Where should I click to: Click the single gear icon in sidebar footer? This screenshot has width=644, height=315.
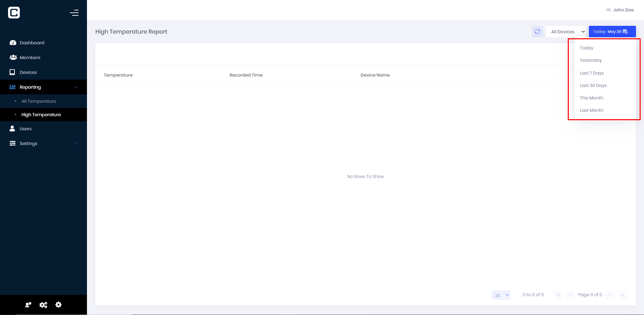pos(58,305)
